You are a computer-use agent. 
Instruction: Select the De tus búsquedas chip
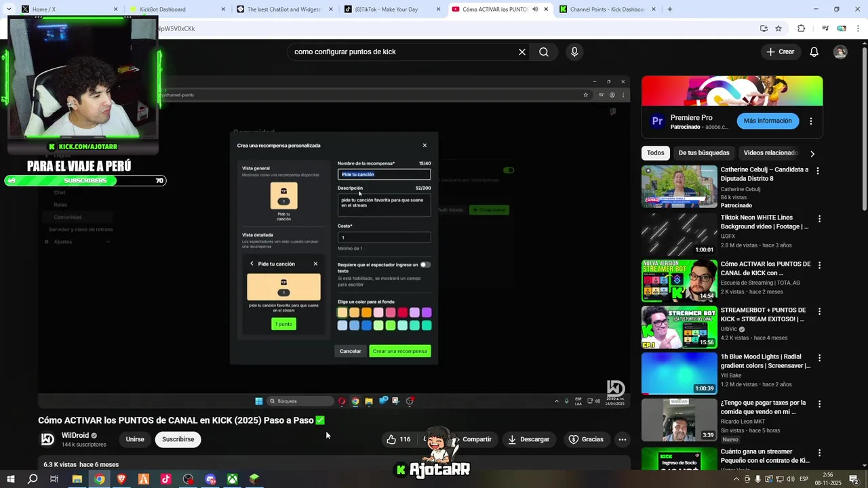point(704,153)
